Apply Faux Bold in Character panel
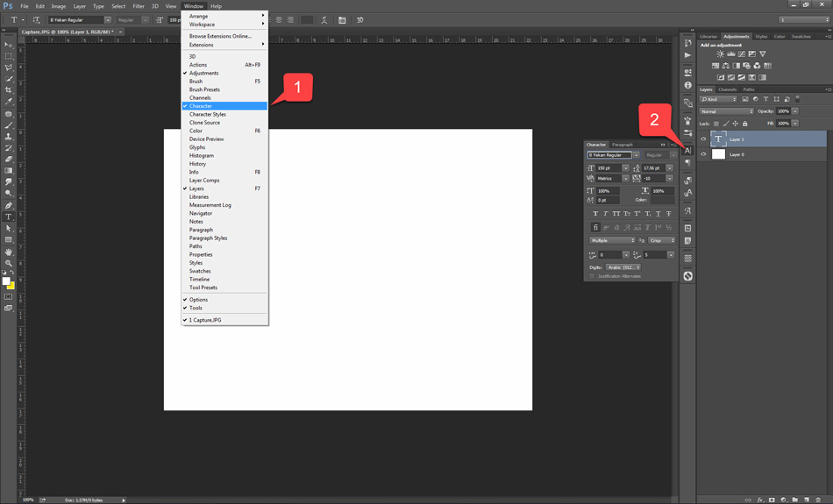833x504 pixels. coord(596,214)
